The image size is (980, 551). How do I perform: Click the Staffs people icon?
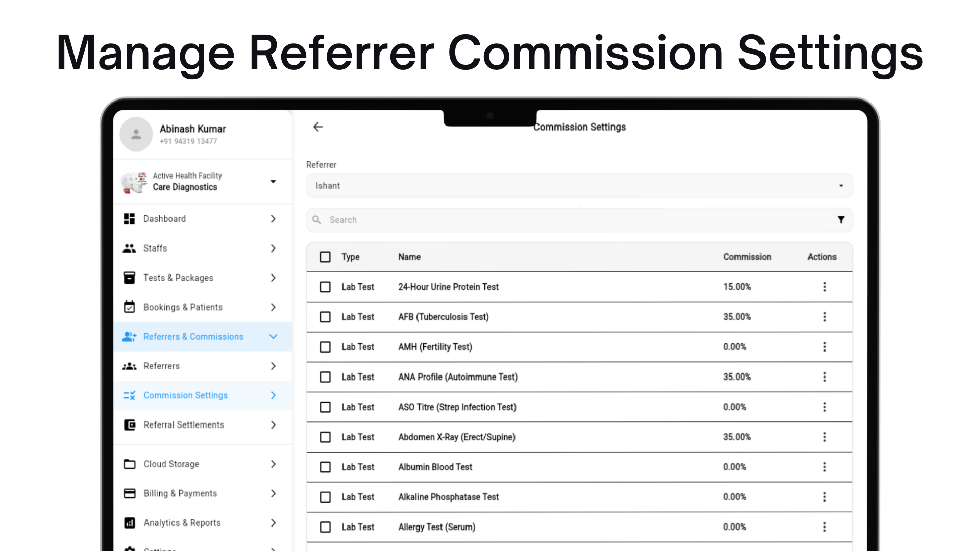[x=130, y=248]
